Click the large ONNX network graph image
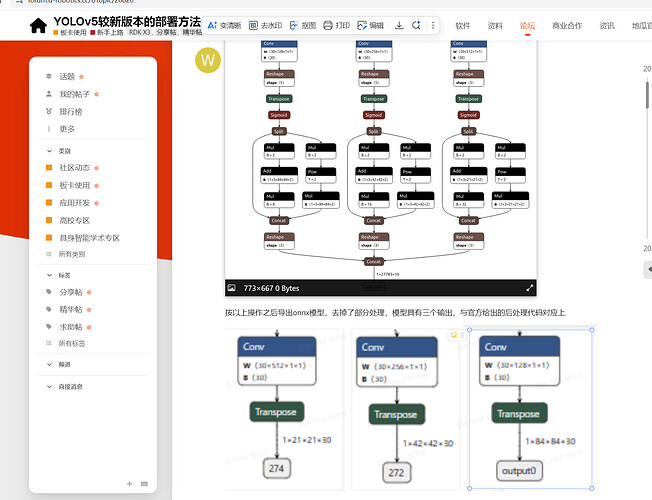 tap(380, 160)
